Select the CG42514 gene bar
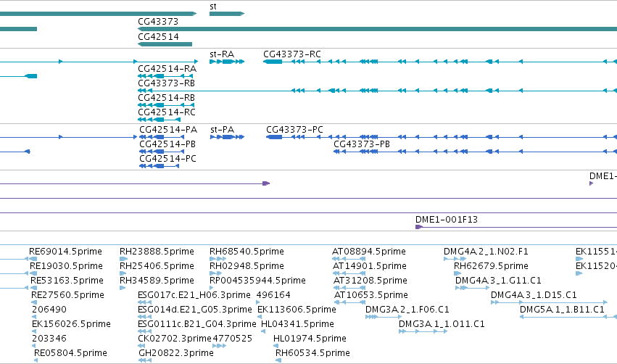Viewport: 617px width, 364px height. point(165,44)
